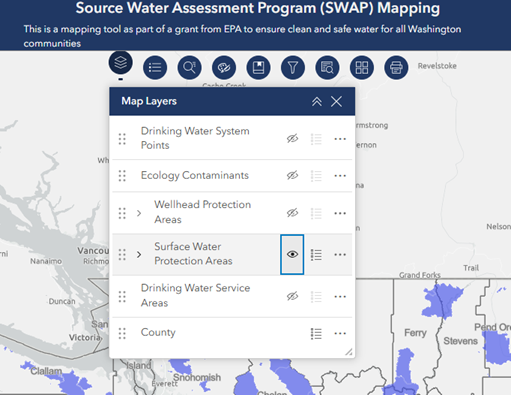
Task: Open options menu for County layer
Action: [x=340, y=333]
